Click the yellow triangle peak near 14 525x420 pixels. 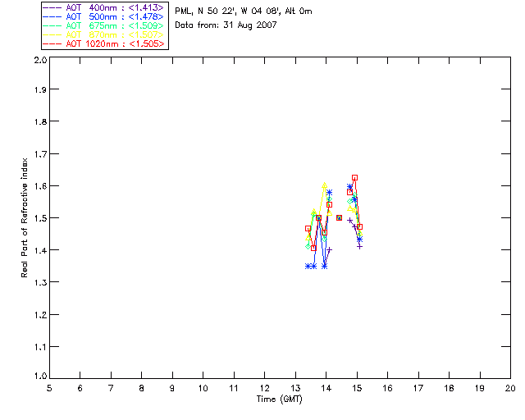[x=324, y=185]
